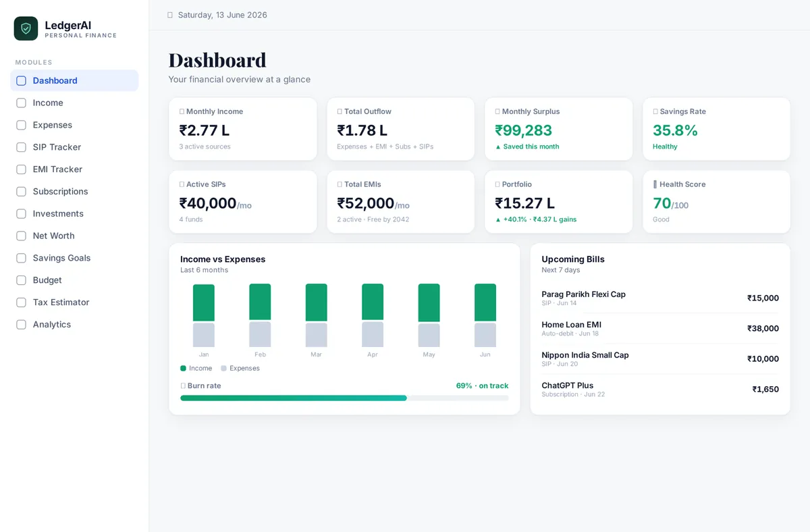810x532 pixels.
Task: Click the LedgerAI shield logo icon
Action: [26, 28]
